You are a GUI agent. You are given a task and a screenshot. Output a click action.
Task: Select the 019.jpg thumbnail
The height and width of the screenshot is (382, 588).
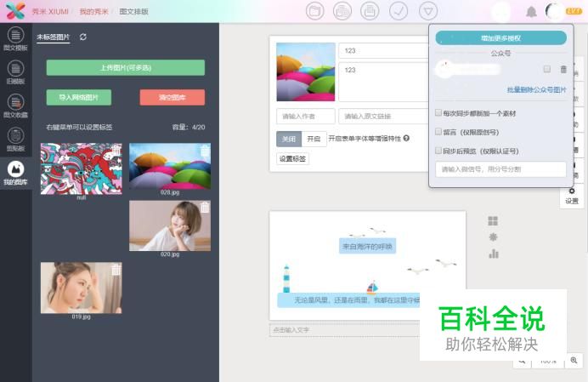click(82, 288)
